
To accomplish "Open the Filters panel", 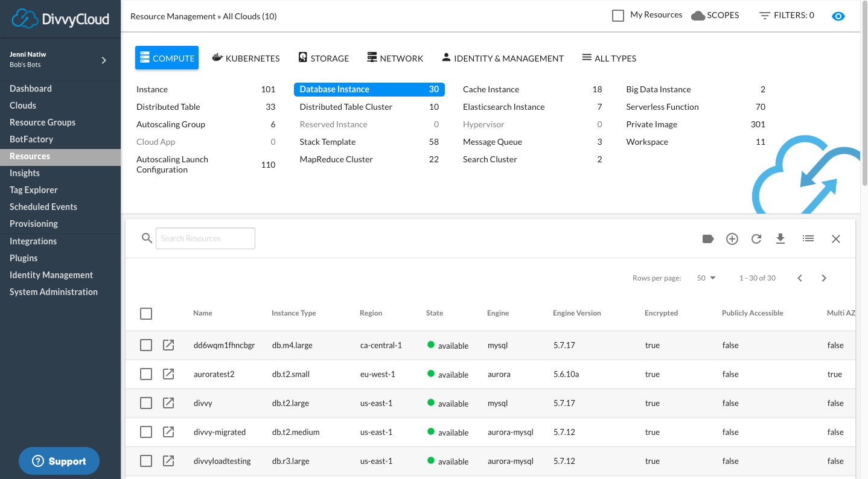I will pyautogui.click(x=787, y=16).
